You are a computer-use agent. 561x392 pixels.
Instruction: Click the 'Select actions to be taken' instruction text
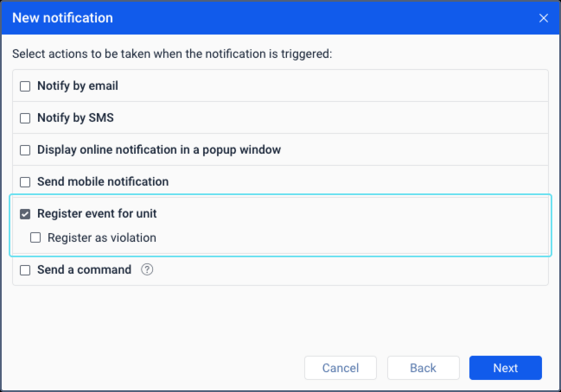pyautogui.click(x=172, y=54)
